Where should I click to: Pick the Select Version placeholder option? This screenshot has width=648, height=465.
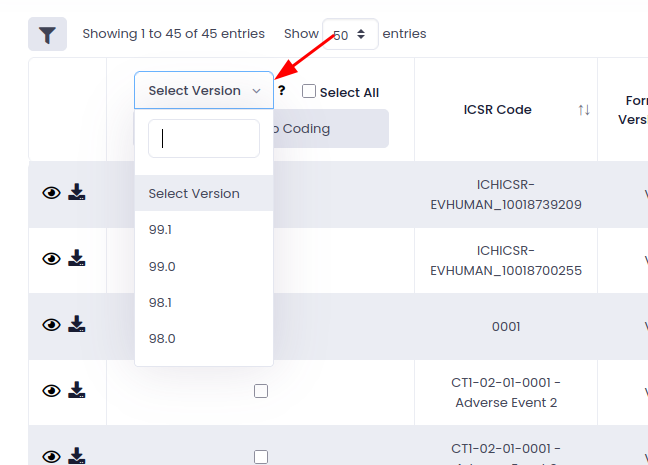(194, 193)
